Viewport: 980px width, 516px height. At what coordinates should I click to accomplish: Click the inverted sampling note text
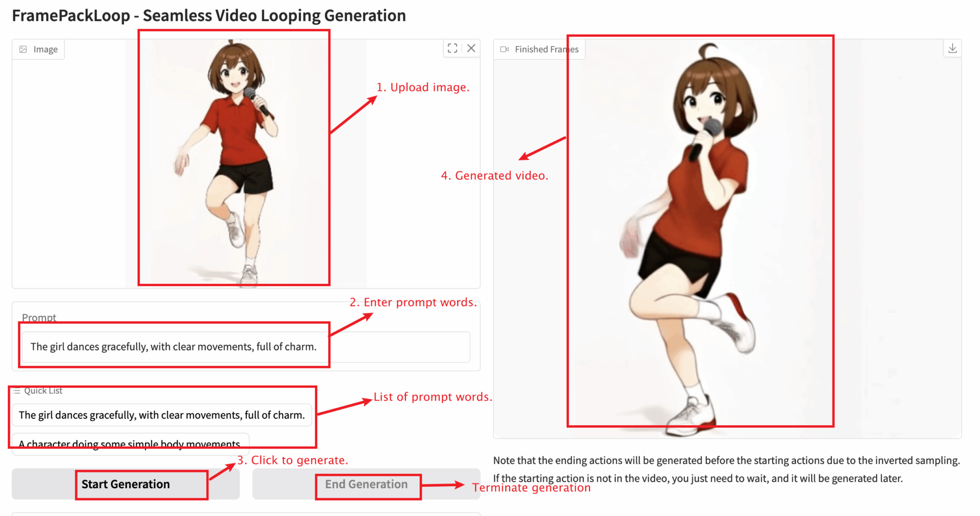coord(726,461)
